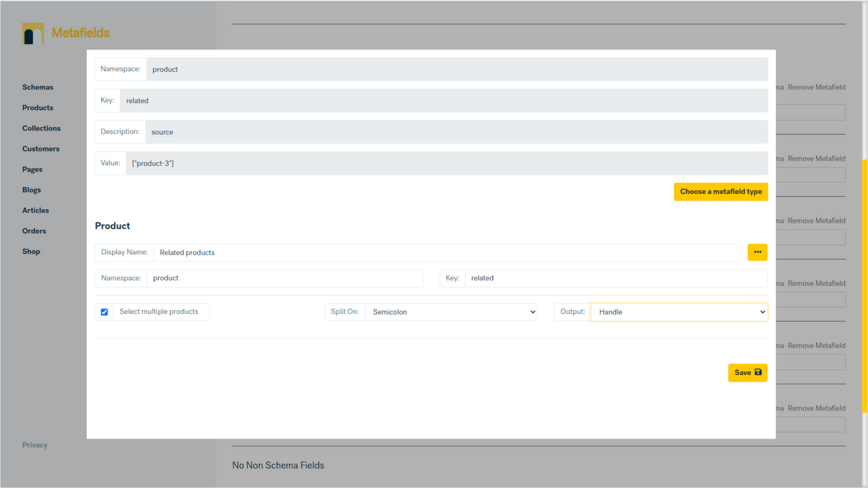Open the Privacy link
Screen dimensions: 868x488
pos(35,445)
